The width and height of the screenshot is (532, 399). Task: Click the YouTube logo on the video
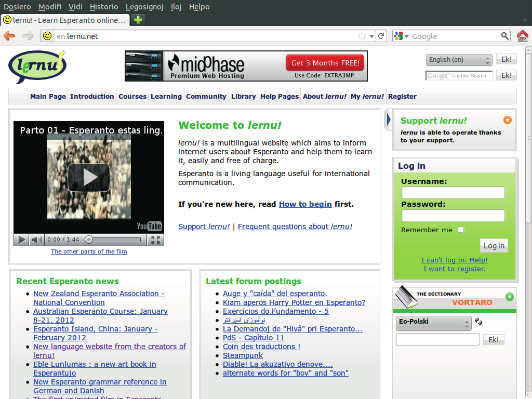[149, 226]
